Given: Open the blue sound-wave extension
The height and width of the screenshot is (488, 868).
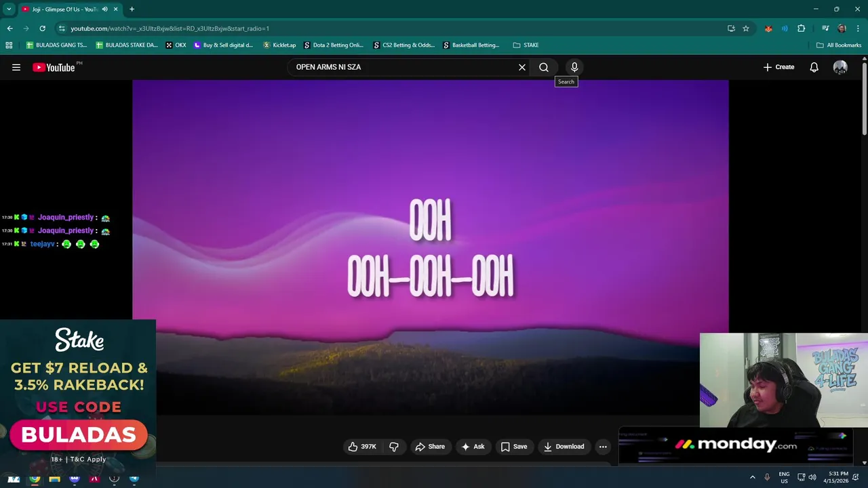Looking at the screenshot, I should [785, 28].
